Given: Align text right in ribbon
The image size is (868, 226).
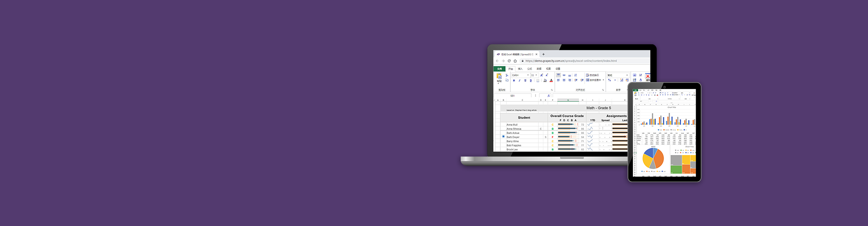Looking at the screenshot, I should [x=570, y=80].
